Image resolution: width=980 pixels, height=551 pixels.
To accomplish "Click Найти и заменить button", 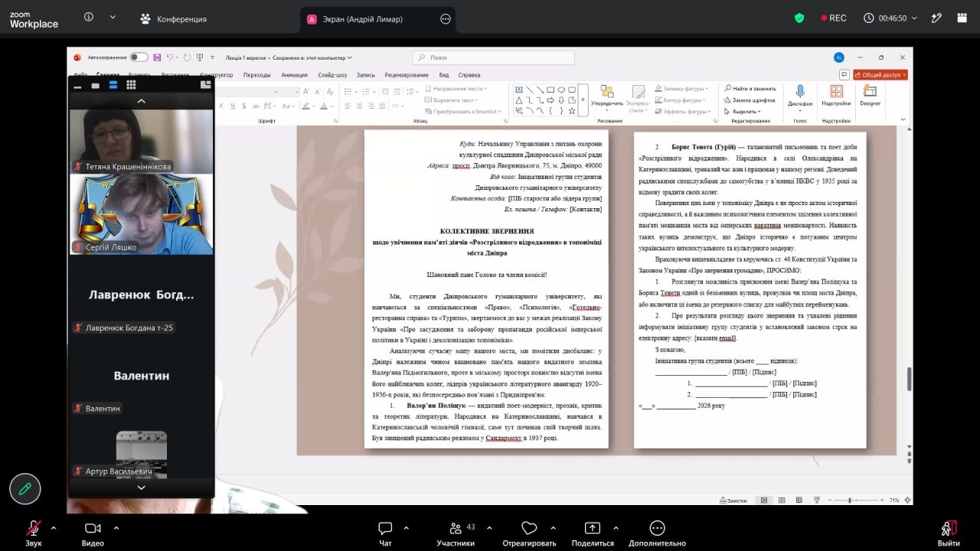I will point(750,88).
